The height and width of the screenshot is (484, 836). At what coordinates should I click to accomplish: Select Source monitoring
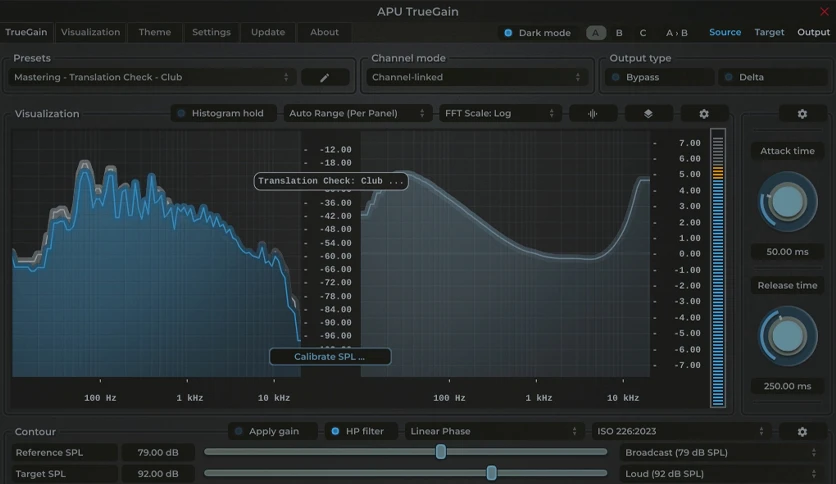pos(725,32)
